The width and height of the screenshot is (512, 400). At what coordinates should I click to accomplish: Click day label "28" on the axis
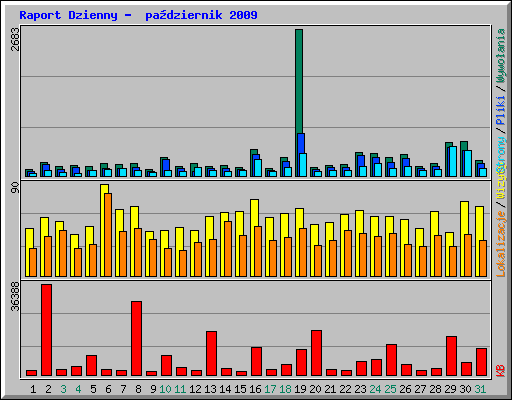coord(435,389)
